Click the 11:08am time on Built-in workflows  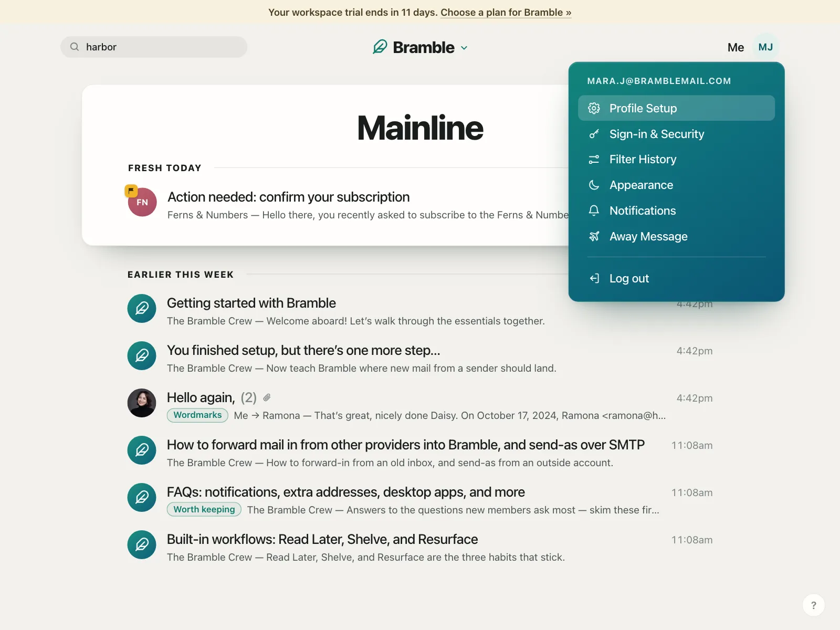point(692,540)
